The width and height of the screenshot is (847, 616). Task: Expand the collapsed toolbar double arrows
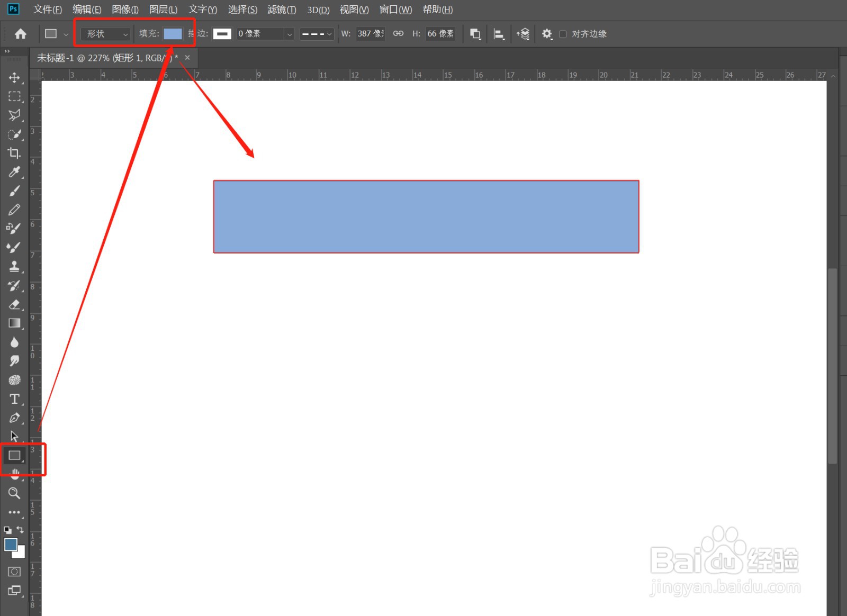[x=7, y=51]
